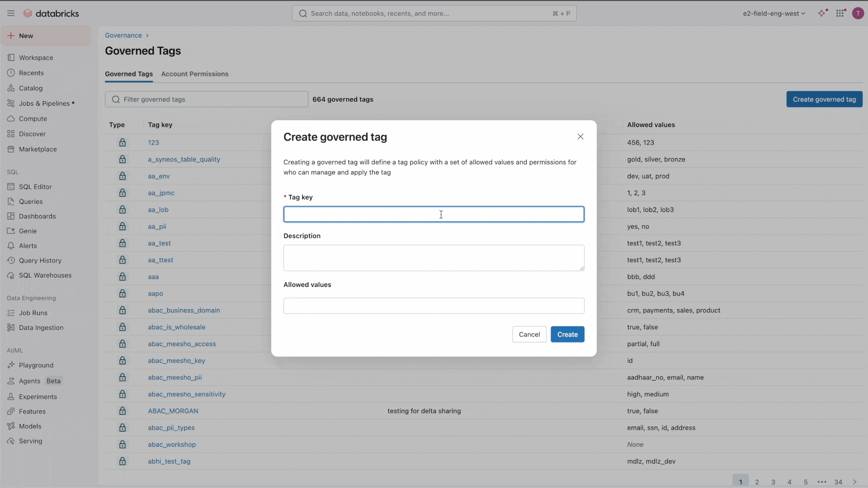This screenshot has width=868, height=488.
Task: Click the Databricks assistant sparkle icon
Action: (x=822, y=14)
